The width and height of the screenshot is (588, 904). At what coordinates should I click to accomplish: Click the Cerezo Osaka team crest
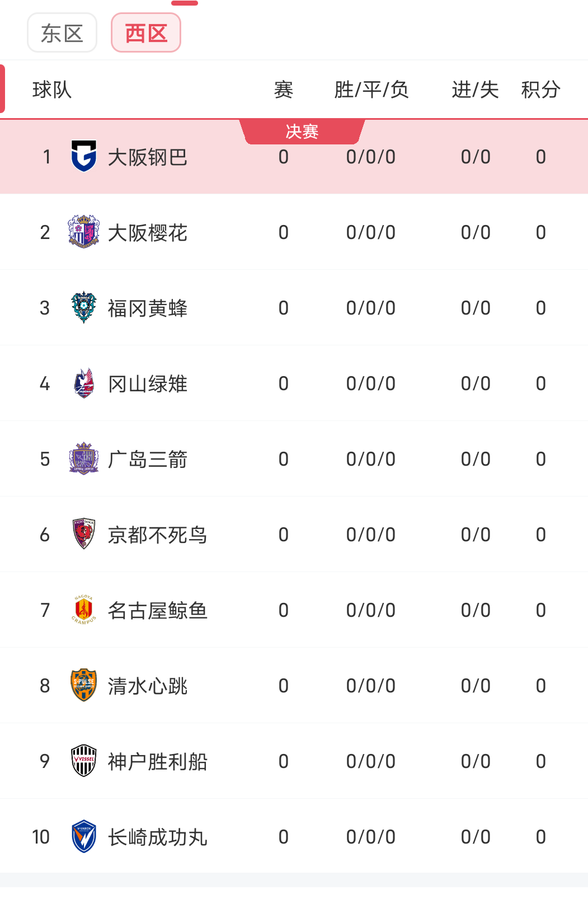point(84,232)
